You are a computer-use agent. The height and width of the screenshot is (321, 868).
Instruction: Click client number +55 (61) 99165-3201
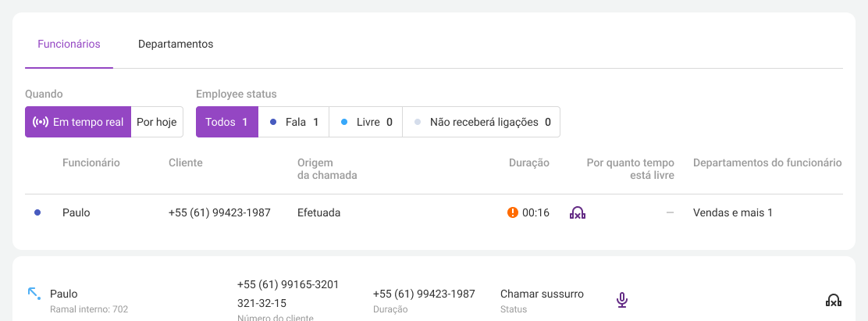288,284
